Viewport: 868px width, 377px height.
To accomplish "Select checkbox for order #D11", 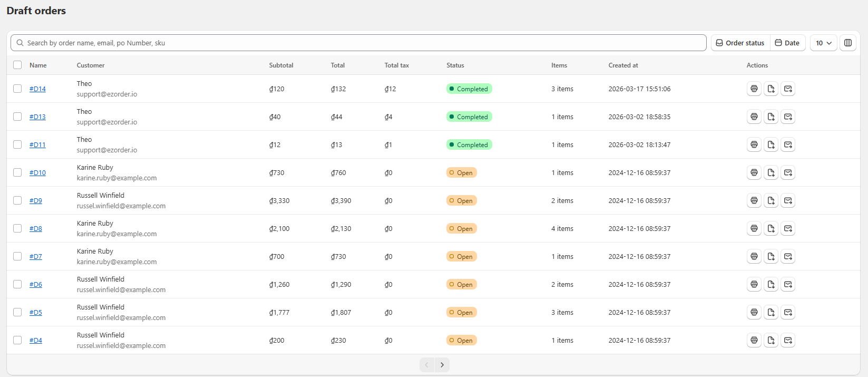I will point(17,144).
